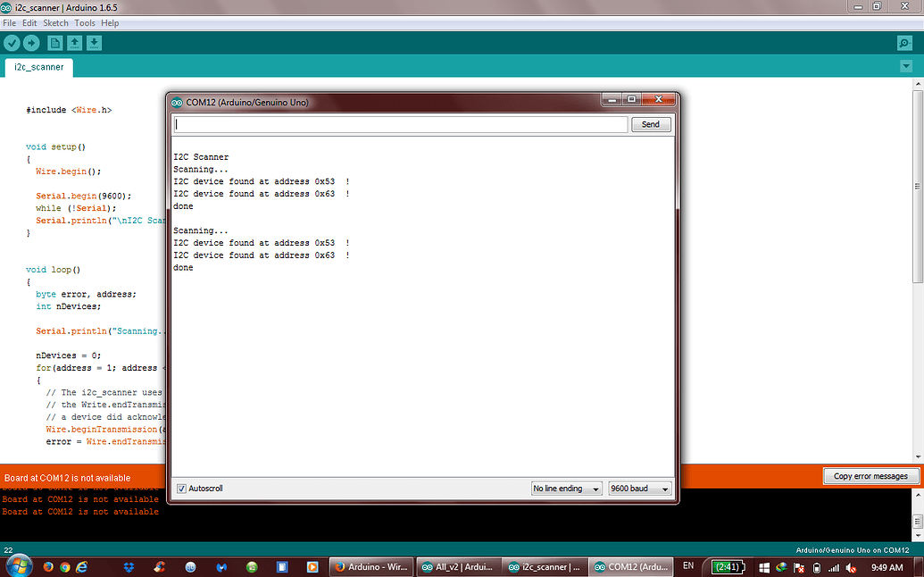Screen dimensions: 924x577
Task: Click the COM12 serial monitor taskbar icon
Action: [x=632, y=565]
